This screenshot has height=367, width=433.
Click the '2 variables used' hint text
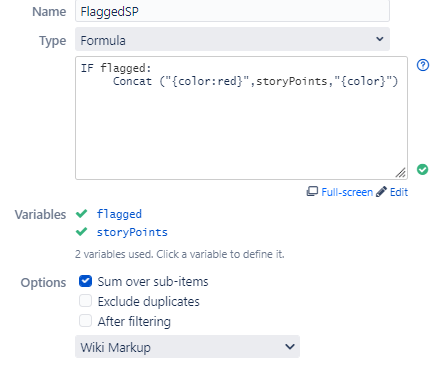[x=180, y=254]
